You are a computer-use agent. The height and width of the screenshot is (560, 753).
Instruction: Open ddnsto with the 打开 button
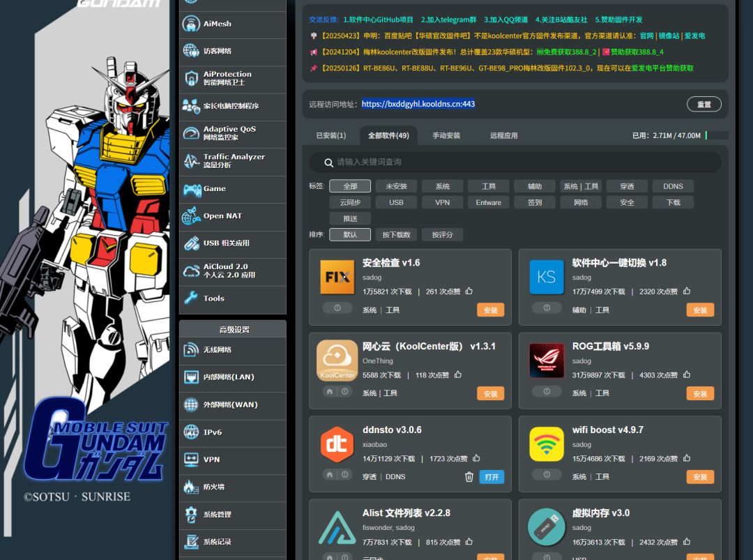(x=492, y=477)
